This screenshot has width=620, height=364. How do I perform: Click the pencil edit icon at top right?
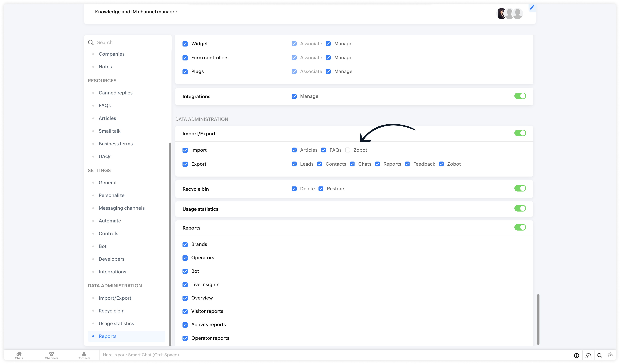(532, 7)
